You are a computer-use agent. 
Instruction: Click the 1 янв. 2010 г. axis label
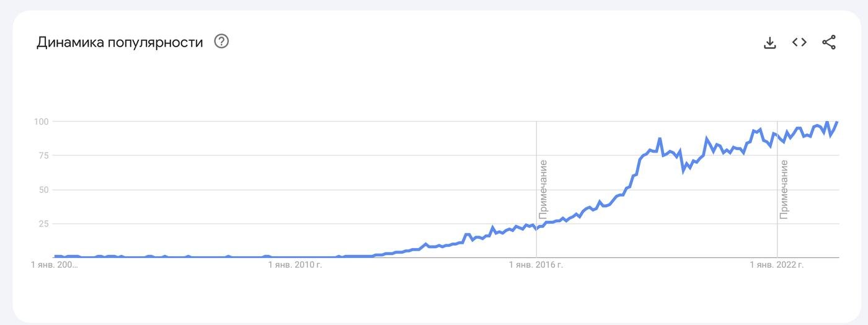tap(295, 265)
